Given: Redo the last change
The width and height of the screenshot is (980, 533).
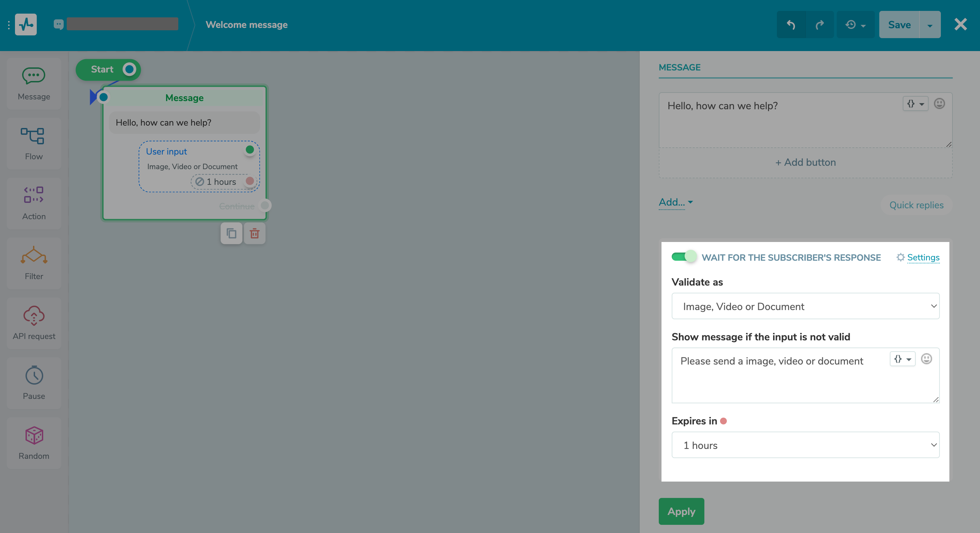Looking at the screenshot, I should click(x=819, y=25).
